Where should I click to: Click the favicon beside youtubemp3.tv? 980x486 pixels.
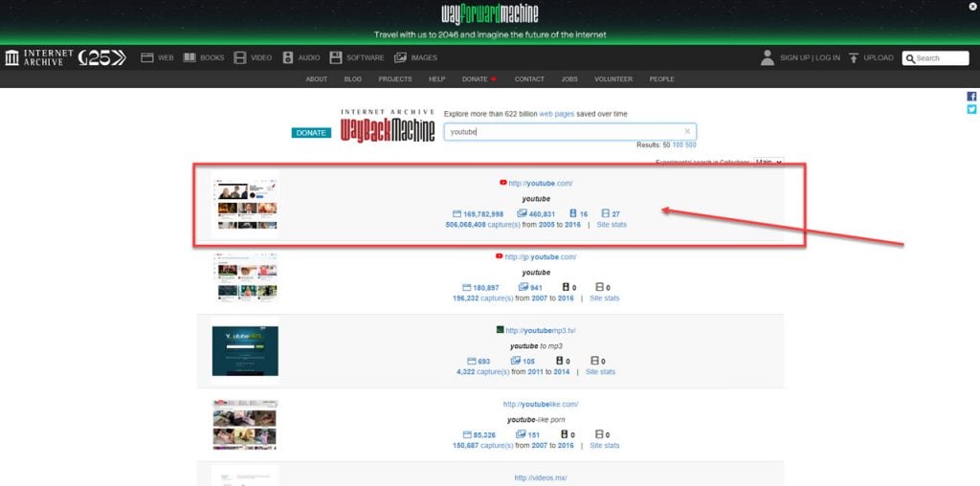point(500,330)
